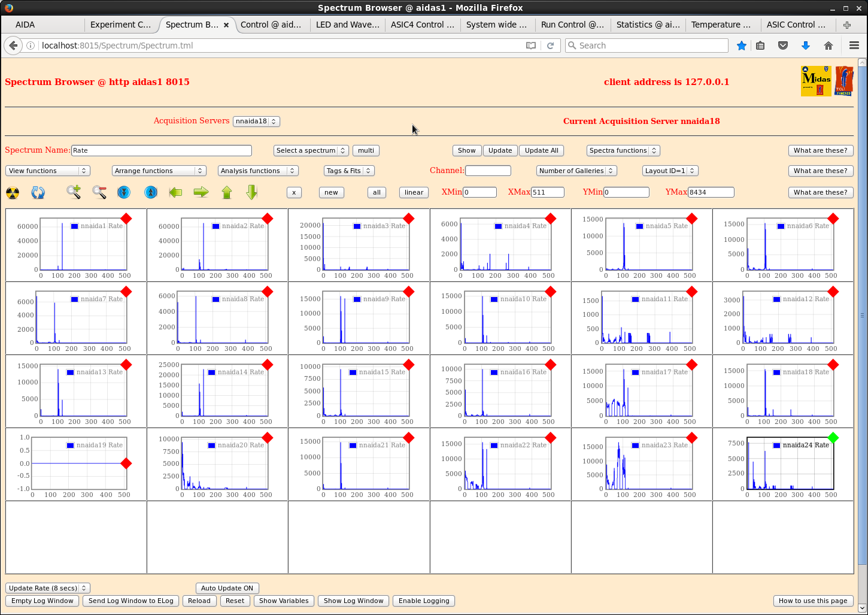The height and width of the screenshot is (615, 868).
Task: Go back with Firefox back arrow
Action: click(13, 46)
